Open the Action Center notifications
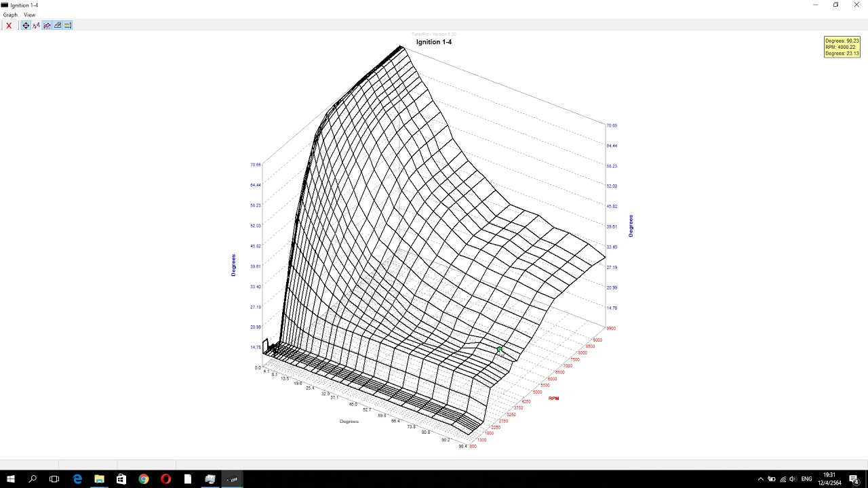The image size is (868, 488). [x=854, y=479]
